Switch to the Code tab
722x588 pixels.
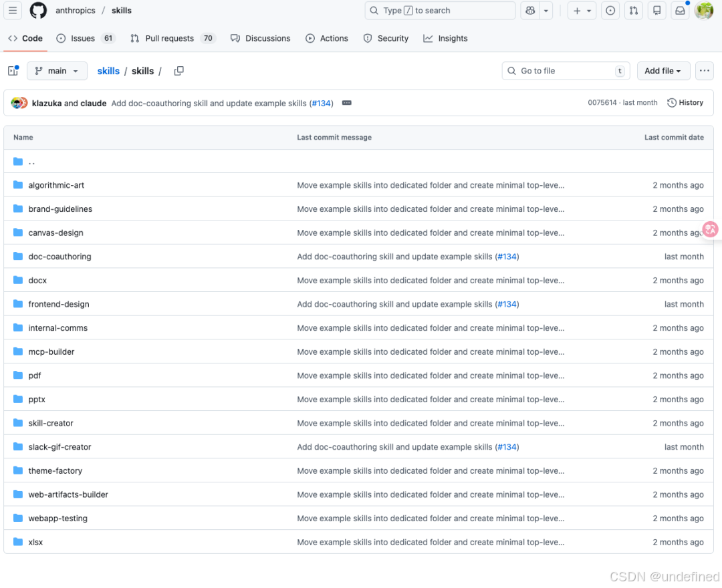[x=25, y=38]
